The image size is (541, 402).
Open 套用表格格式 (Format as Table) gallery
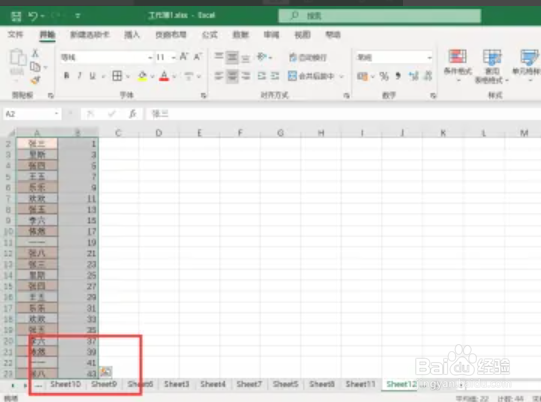point(492,66)
